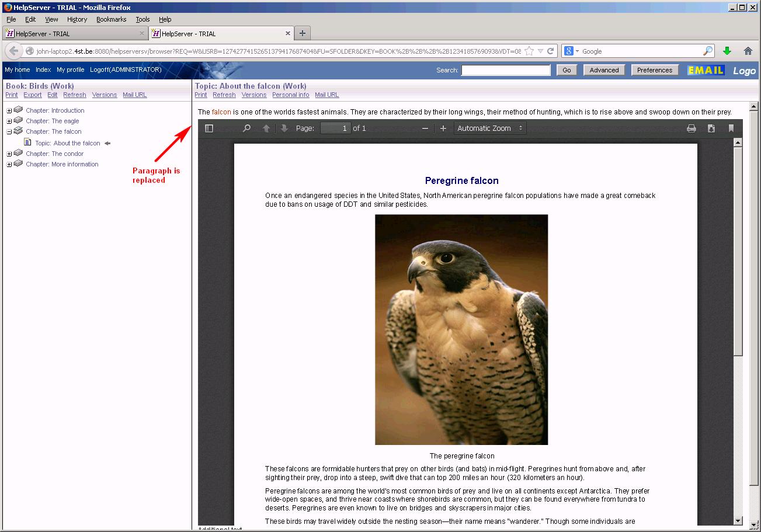
Task: Zoom in the PDF with plus
Action: click(x=443, y=128)
